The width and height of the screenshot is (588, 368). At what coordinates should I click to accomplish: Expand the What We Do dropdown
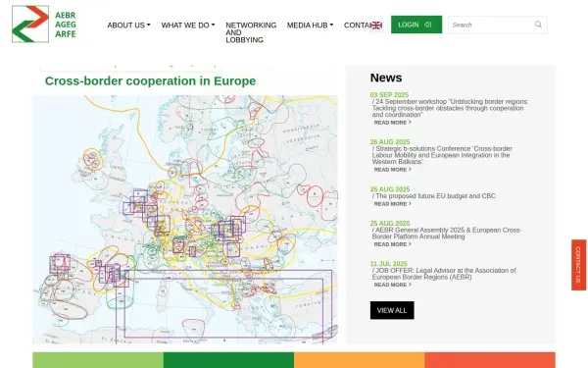click(x=188, y=26)
